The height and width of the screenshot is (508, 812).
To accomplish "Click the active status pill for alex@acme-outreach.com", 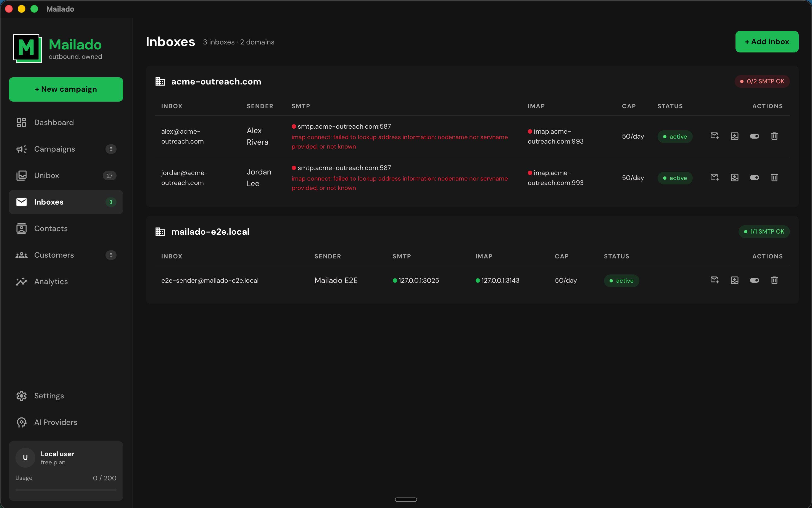I will pos(675,136).
